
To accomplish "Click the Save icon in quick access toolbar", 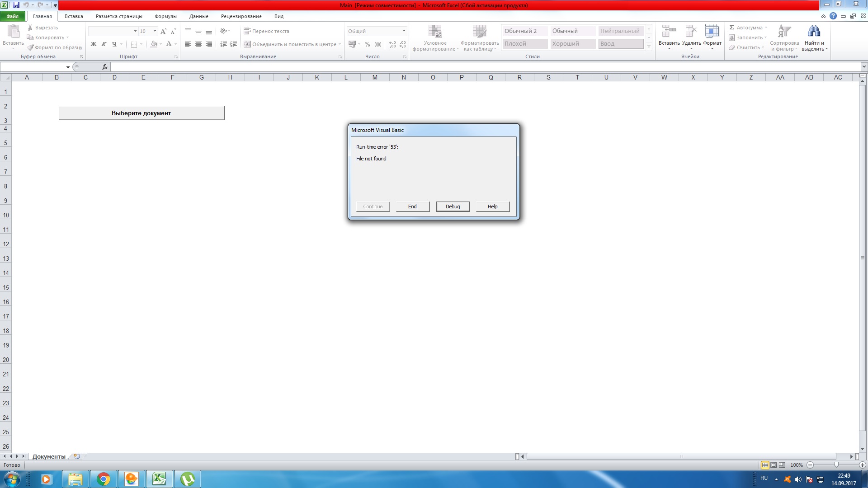I will (x=16, y=5).
